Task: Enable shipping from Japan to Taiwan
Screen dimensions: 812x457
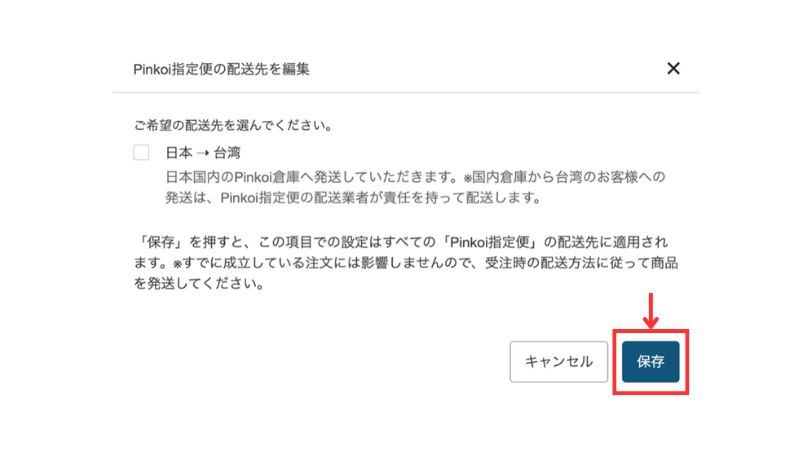Action: tap(141, 152)
